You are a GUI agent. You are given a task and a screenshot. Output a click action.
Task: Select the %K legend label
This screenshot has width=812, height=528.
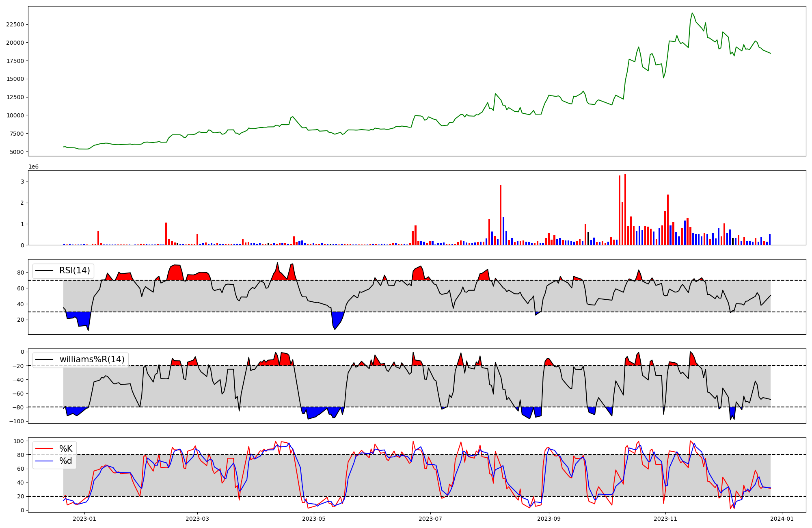coord(66,449)
